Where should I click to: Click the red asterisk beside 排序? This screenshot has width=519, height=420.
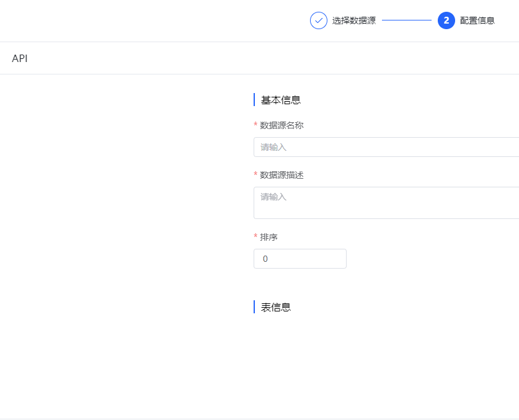tap(255, 236)
